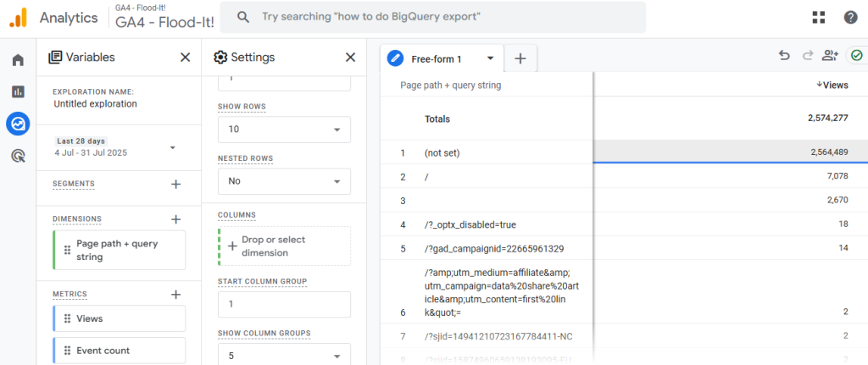Click the apps grid icon

[x=818, y=17]
